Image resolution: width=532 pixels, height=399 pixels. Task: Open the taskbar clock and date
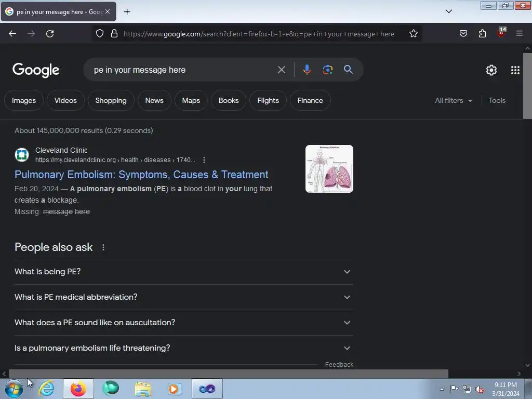point(506,389)
